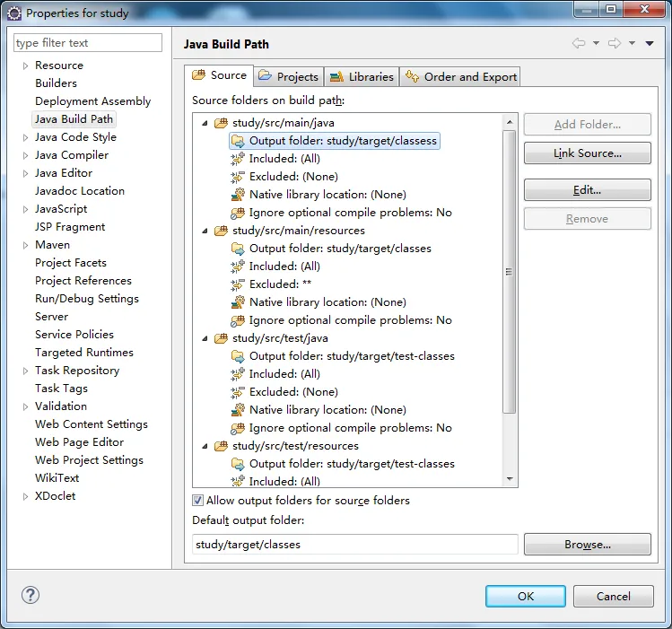Click the Browse... button
This screenshot has width=672, height=629.
click(588, 544)
